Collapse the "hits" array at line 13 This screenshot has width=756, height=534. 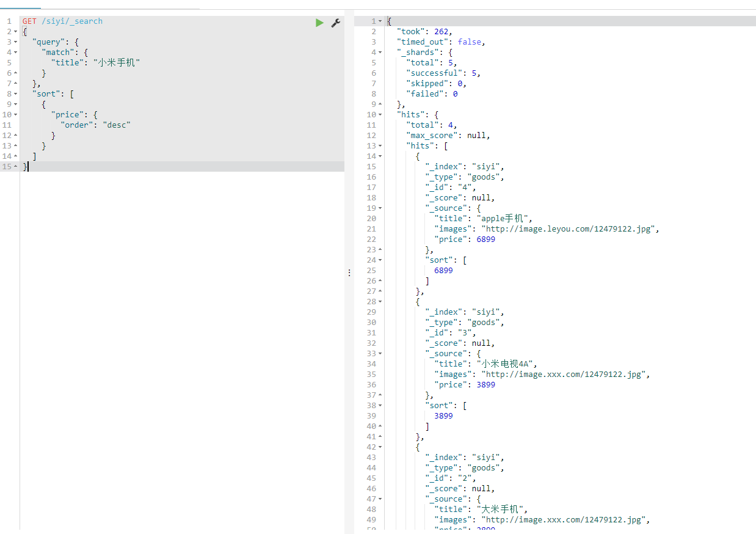point(380,145)
